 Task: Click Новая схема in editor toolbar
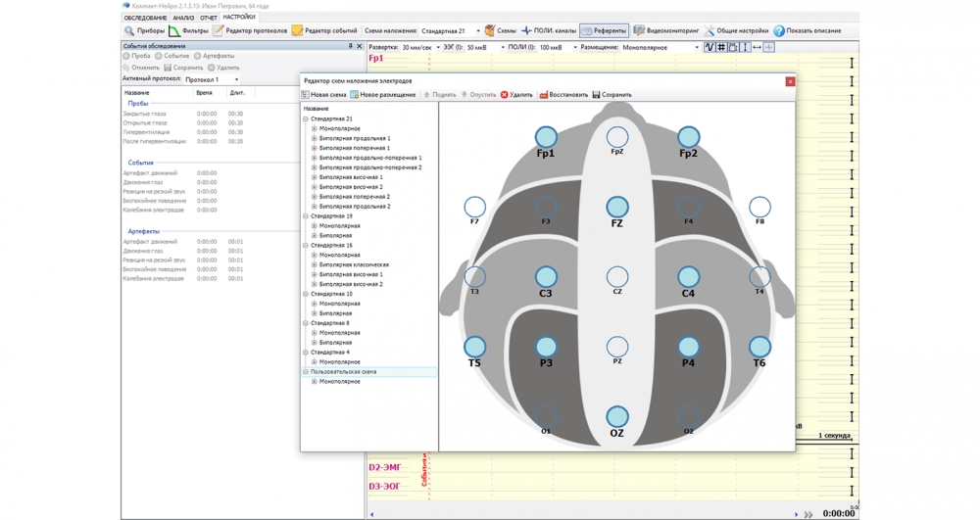coord(323,95)
